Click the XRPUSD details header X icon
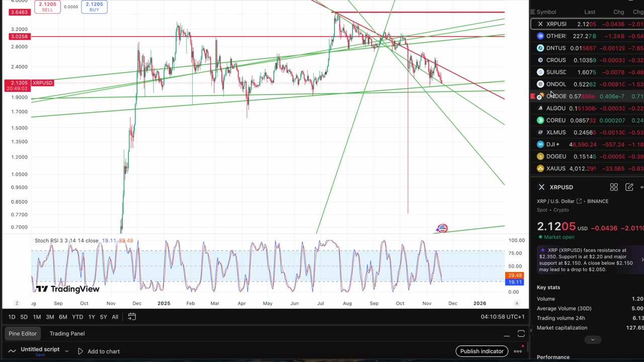This screenshot has width=644, height=362. pyautogui.click(x=541, y=187)
